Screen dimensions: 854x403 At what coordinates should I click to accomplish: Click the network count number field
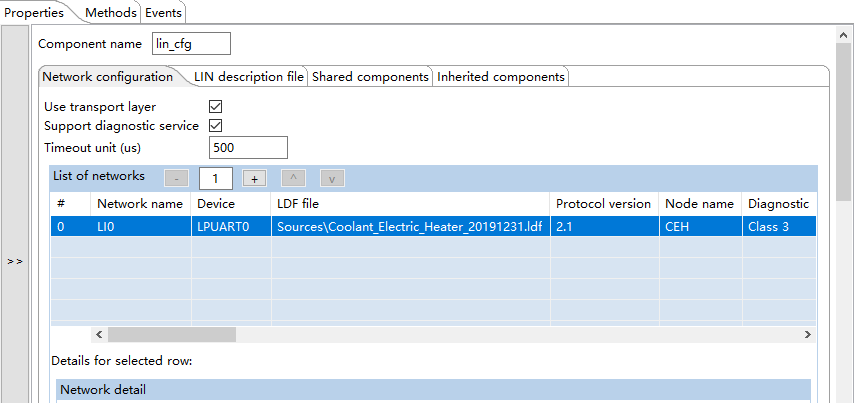(x=216, y=178)
